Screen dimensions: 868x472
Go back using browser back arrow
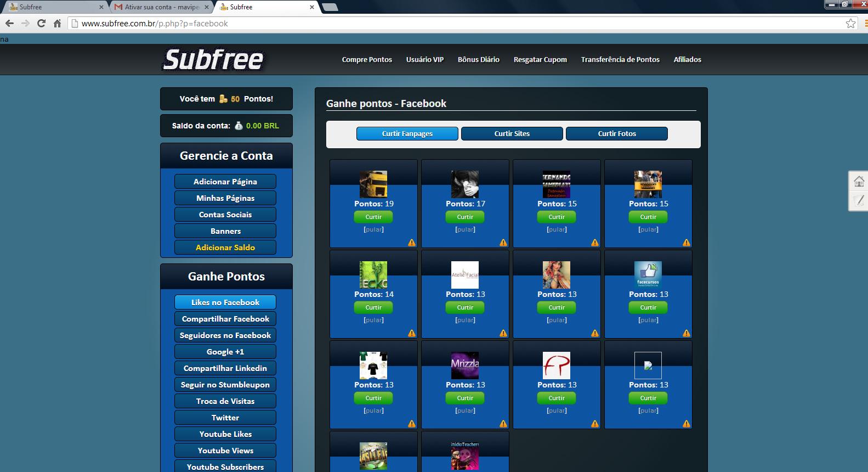point(9,23)
